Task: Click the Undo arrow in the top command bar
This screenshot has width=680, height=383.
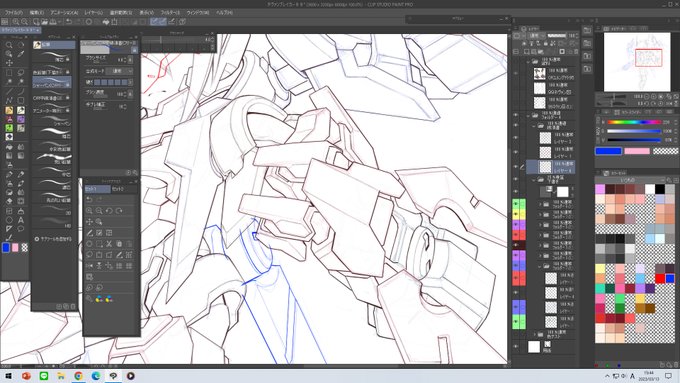Action: coord(69,22)
